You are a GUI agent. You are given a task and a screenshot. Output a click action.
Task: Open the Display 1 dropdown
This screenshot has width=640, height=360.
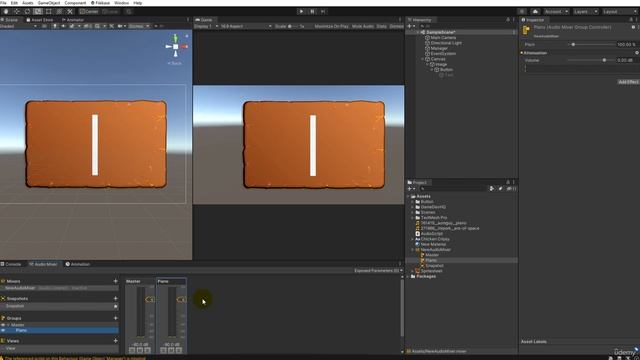click(206, 26)
